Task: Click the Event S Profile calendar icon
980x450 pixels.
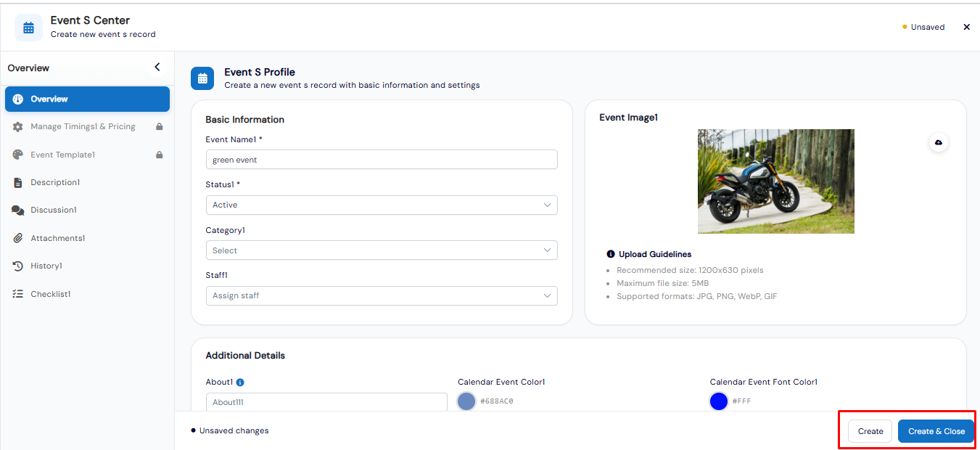Action: (202, 78)
